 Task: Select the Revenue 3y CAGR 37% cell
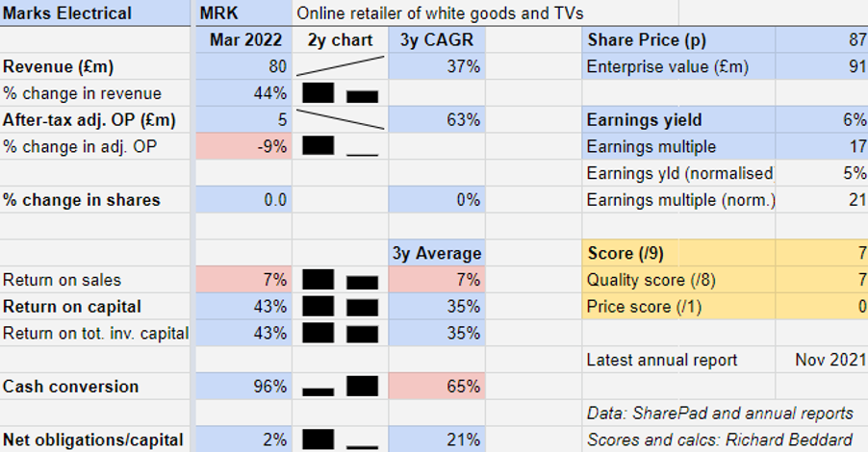(437, 66)
